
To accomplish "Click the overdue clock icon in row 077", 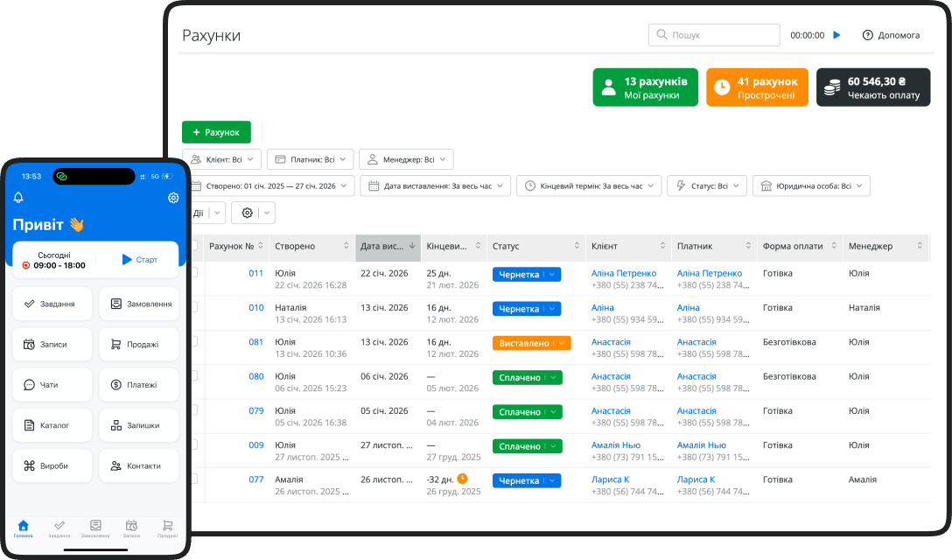I will (462, 479).
